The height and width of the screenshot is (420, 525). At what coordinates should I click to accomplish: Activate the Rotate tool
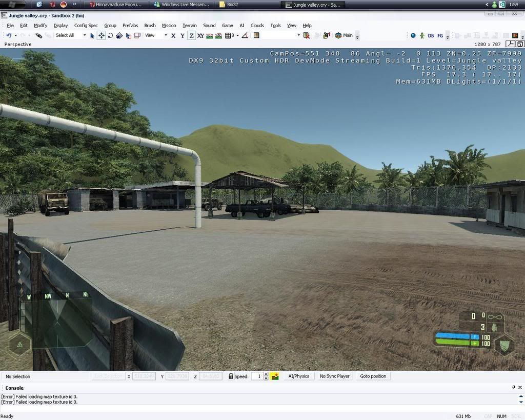(110, 35)
